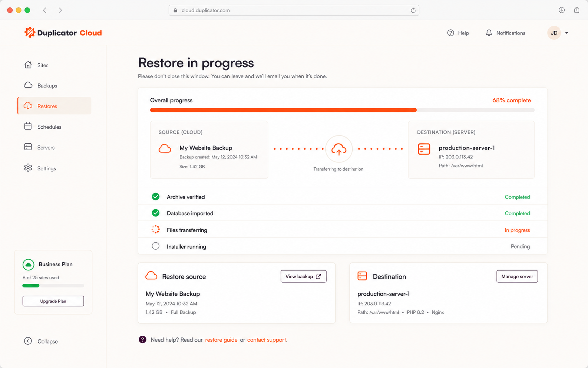This screenshot has height=368, width=588.
Task: Click the browser share icon
Action: [x=577, y=10]
